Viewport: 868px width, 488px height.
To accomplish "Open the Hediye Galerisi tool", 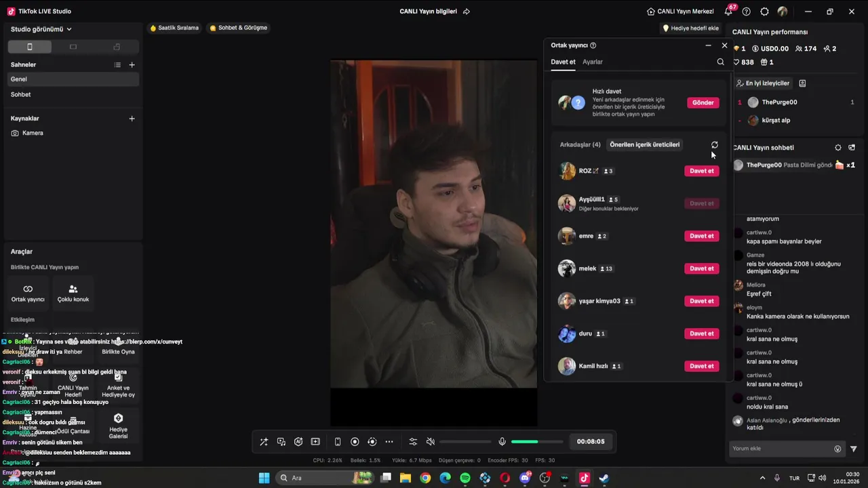I will point(118,426).
